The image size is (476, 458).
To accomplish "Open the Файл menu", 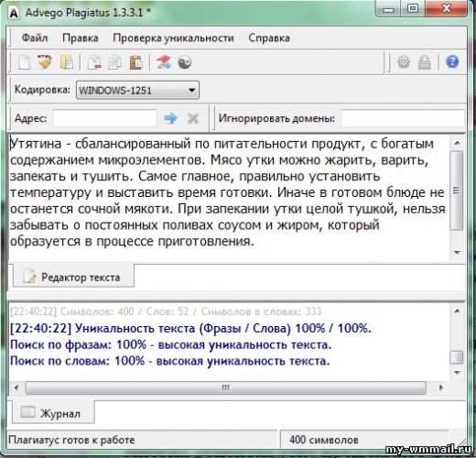I will tap(35, 38).
